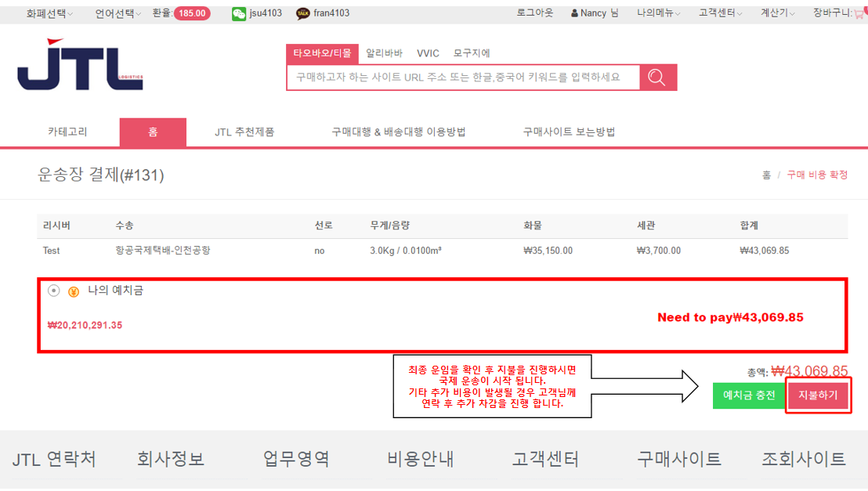Open the 언어선택 language dropdown
Viewport: 868px width, 491px height.
tap(118, 13)
